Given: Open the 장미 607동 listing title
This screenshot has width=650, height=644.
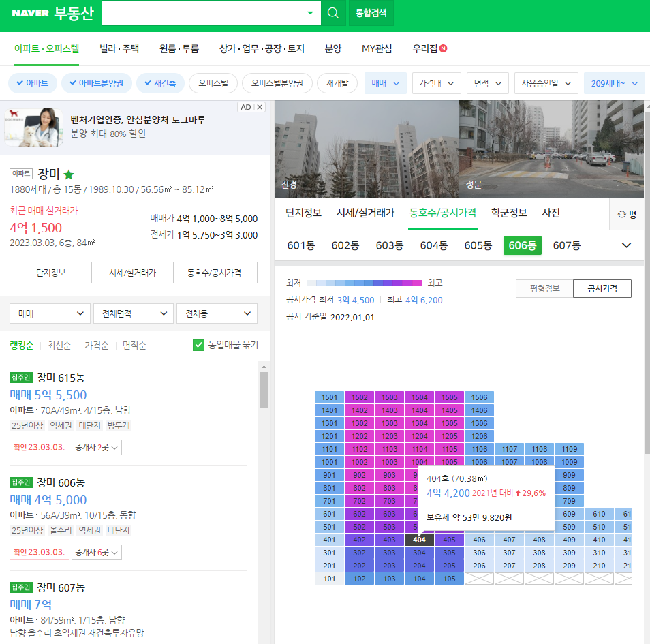Looking at the screenshot, I should (x=61, y=587).
